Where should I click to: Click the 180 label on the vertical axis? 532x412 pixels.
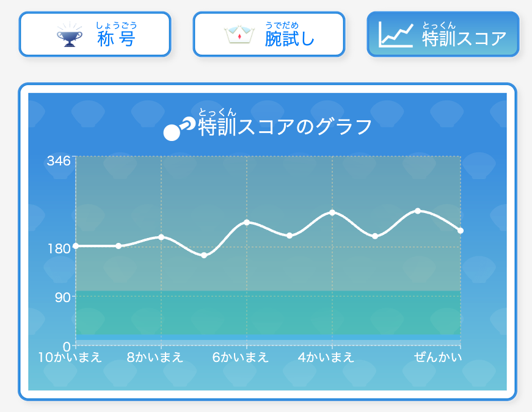tap(59, 249)
